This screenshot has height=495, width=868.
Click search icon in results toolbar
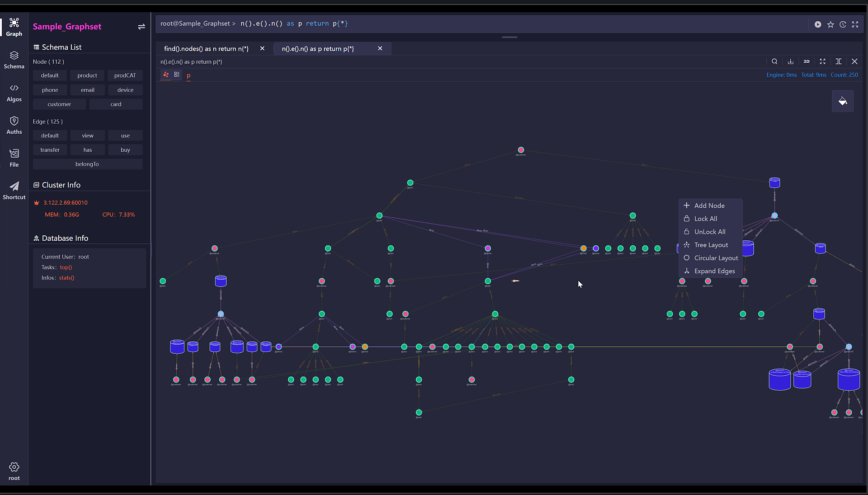pos(774,61)
